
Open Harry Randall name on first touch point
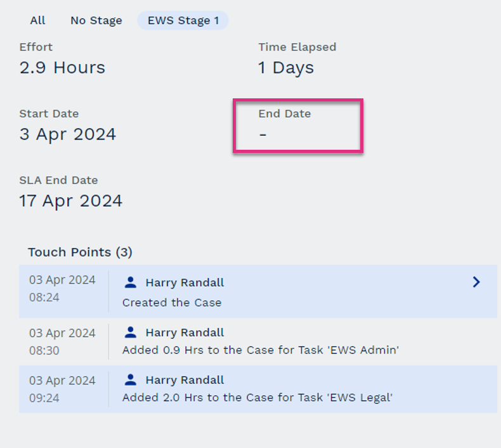tap(185, 282)
